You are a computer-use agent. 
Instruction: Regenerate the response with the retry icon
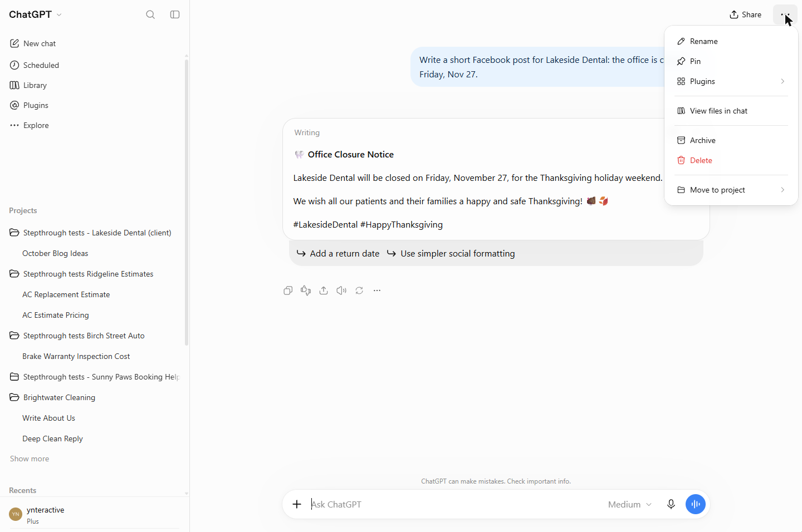[x=359, y=290]
